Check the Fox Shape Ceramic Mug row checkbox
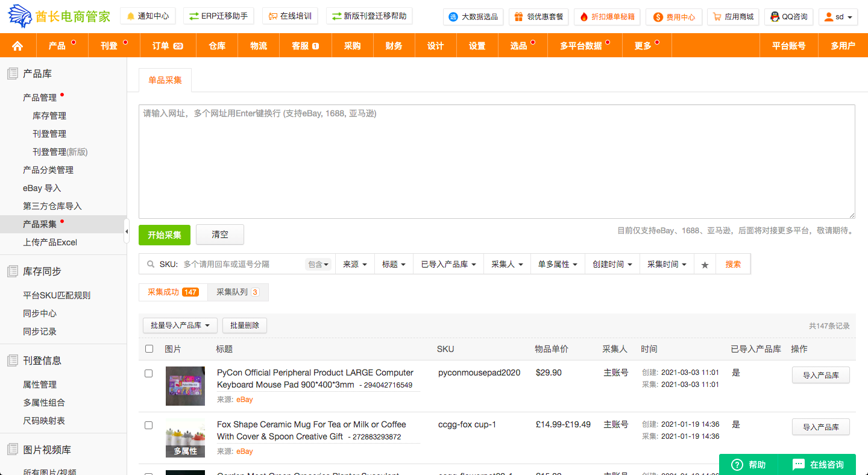The image size is (868, 475). coord(149,426)
